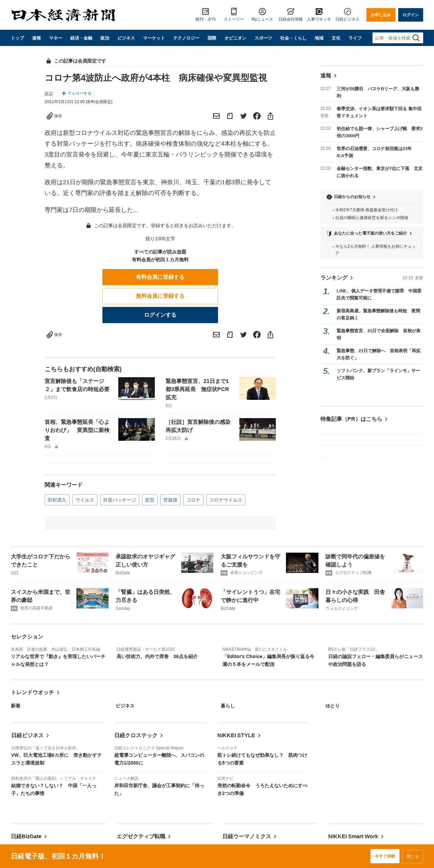Click the top note/clip icon beside the mail icon
The width and height of the screenshot is (434, 868).
point(230,116)
